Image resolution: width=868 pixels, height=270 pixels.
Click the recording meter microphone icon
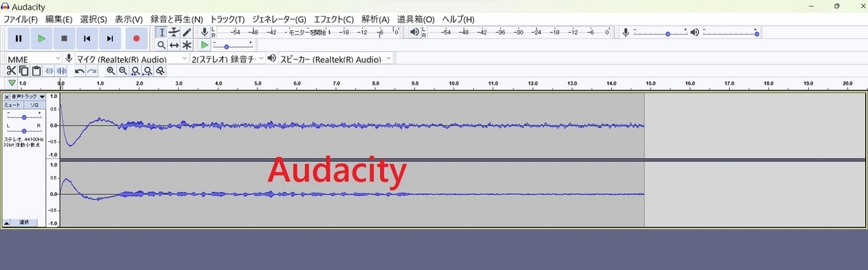tap(205, 33)
